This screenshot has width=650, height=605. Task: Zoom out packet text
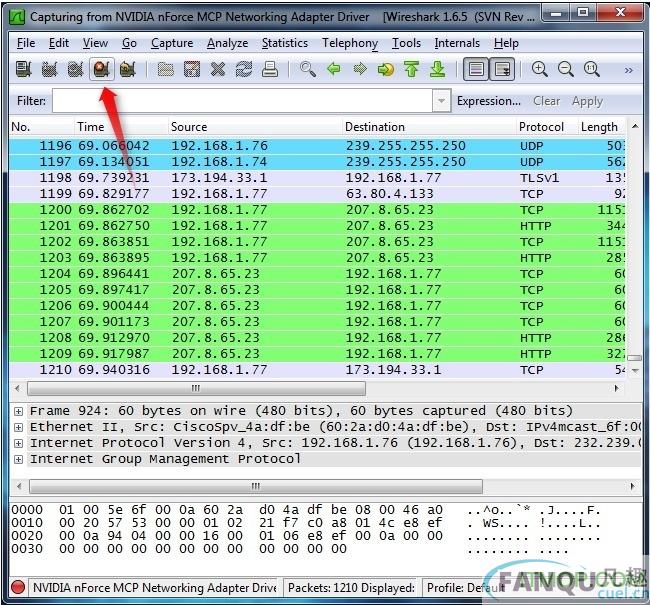click(565, 69)
